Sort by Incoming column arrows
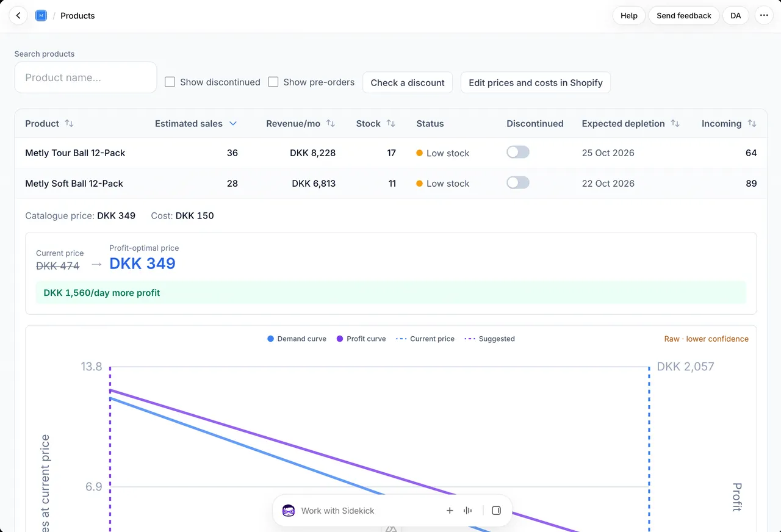Screen dimensions: 781x532 pos(752,123)
